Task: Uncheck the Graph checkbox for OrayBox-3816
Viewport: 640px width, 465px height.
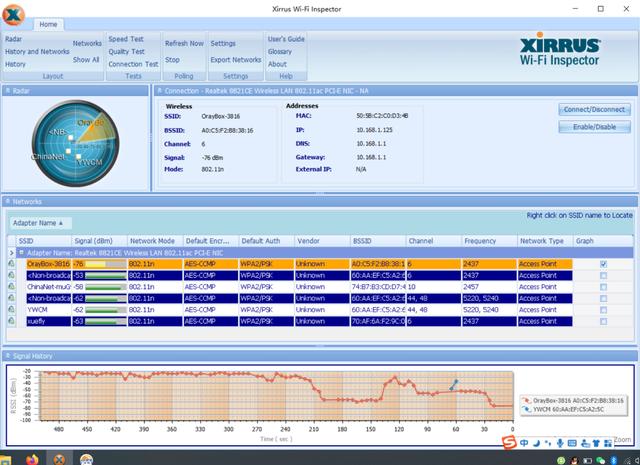Action: pos(602,264)
